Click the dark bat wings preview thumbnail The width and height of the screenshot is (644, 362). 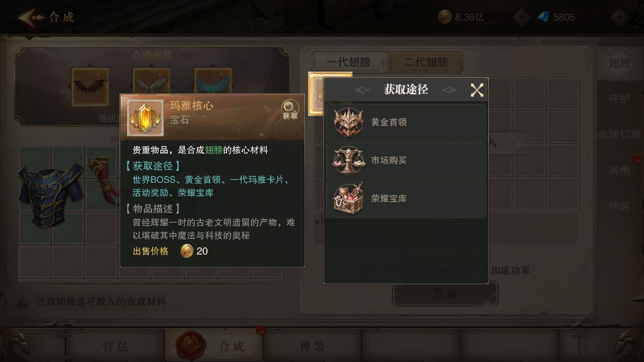pyautogui.click(x=91, y=87)
